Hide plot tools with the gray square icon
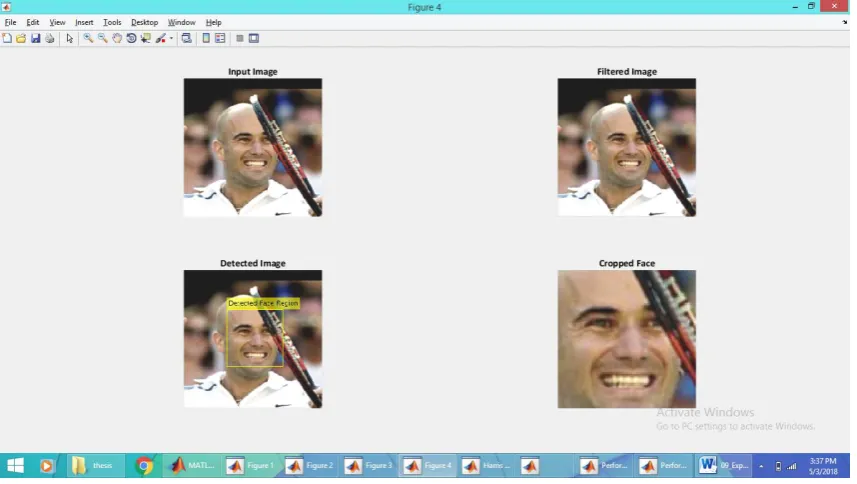857x484 pixels. tap(239, 38)
